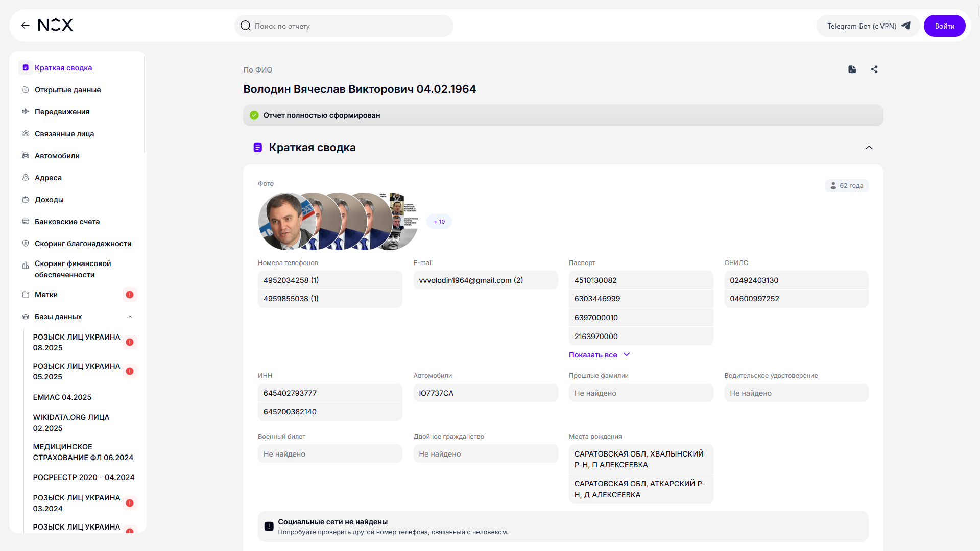Image resolution: width=980 pixels, height=551 pixels.
Task: Click the 62 года age badge
Action: tap(847, 186)
